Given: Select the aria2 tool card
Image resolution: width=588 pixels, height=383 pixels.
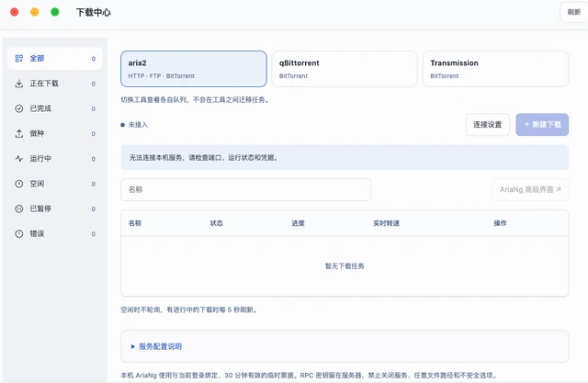Looking at the screenshot, I should 194,69.
